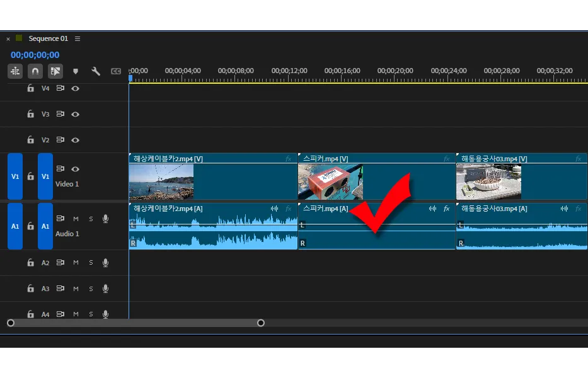Open the Sequence 01 panel menu

pyautogui.click(x=78, y=39)
